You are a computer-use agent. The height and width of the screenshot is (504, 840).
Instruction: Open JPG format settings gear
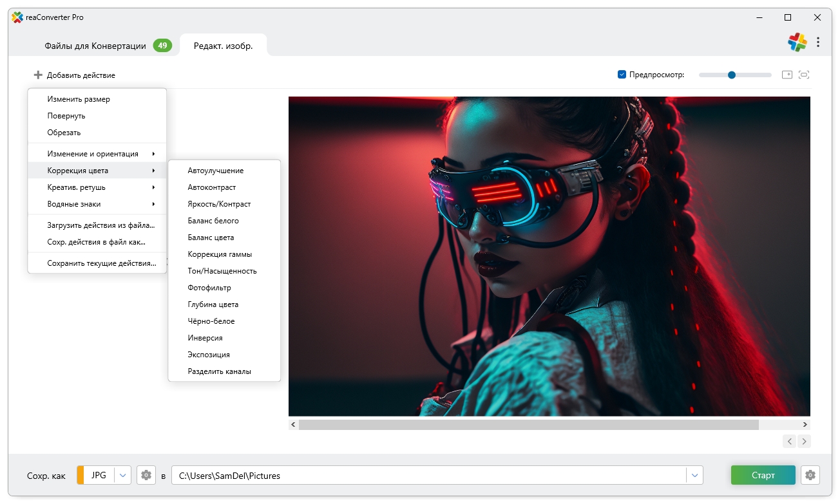(146, 476)
